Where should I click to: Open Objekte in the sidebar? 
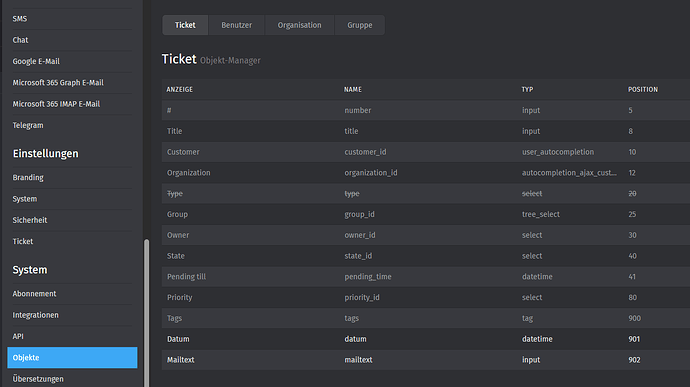pos(72,358)
